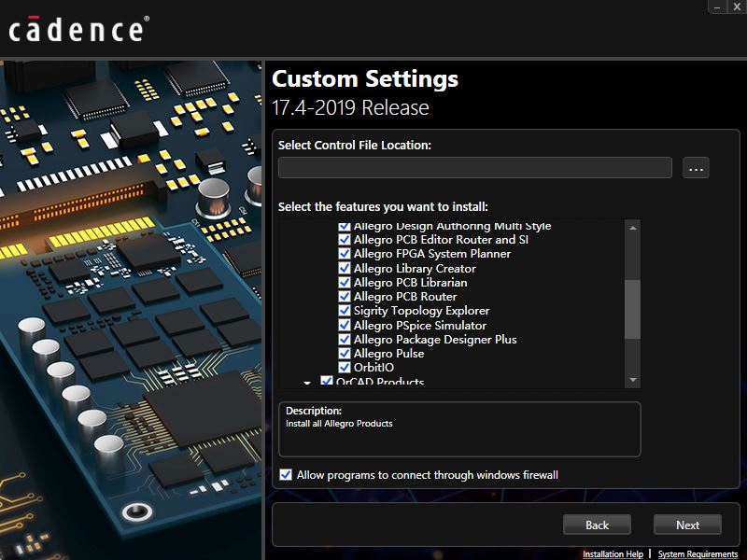
Task: Browse for control file location
Action: (x=696, y=168)
